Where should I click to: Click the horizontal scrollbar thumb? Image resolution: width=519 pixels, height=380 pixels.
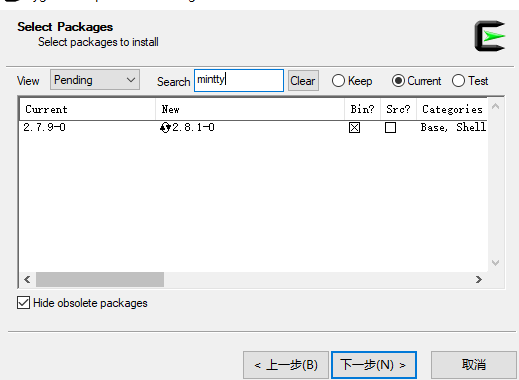pyautogui.click(x=100, y=279)
